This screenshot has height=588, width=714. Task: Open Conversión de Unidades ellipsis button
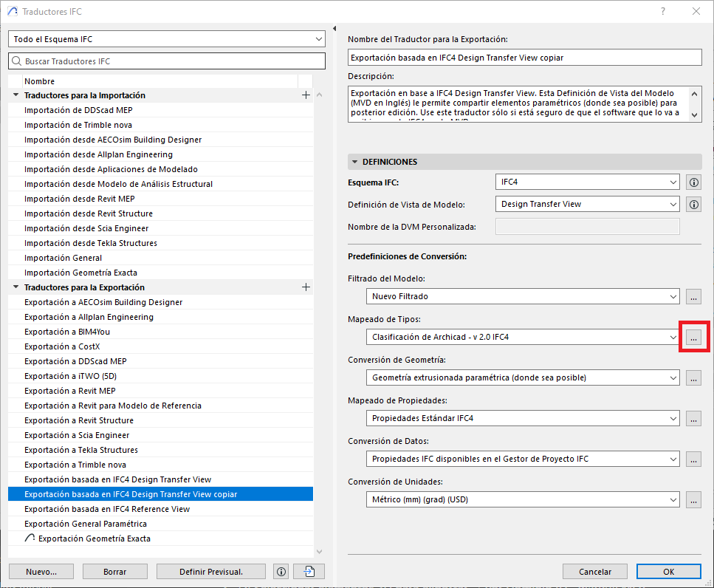click(x=693, y=499)
